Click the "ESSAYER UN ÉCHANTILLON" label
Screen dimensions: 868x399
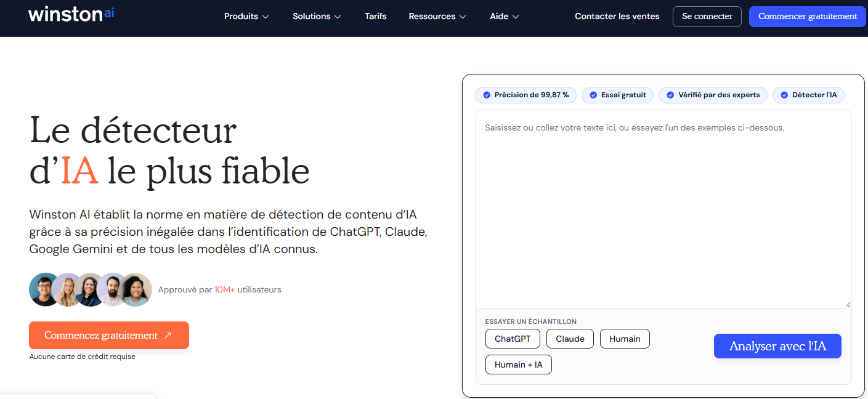coord(531,321)
